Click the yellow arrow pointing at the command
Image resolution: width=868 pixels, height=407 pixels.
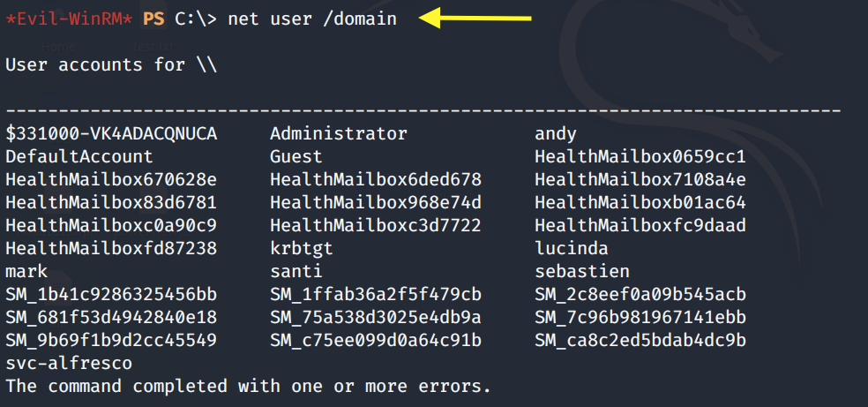coord(476,18)
